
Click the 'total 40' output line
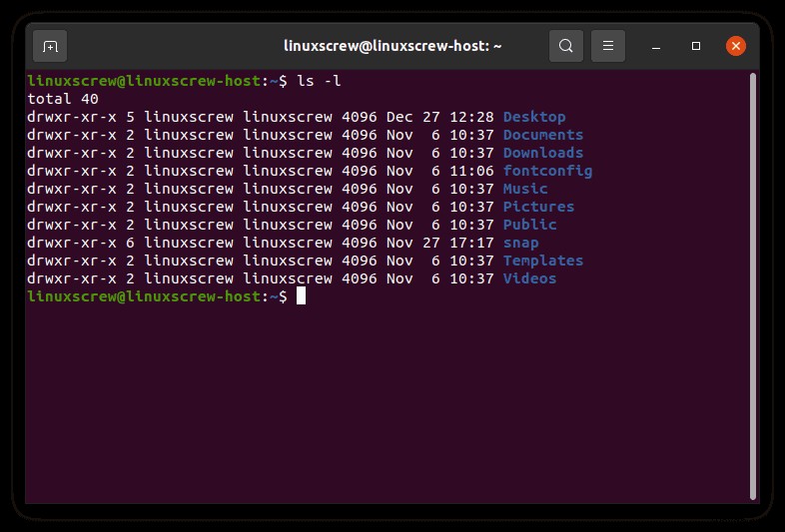click(x=63, y=99)
